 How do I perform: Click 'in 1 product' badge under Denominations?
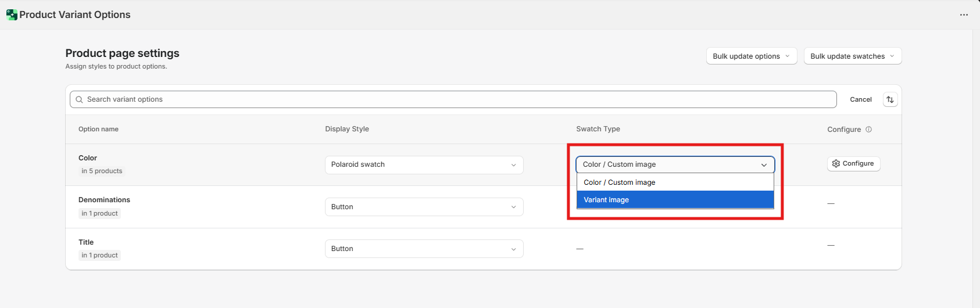pos(99,213)
